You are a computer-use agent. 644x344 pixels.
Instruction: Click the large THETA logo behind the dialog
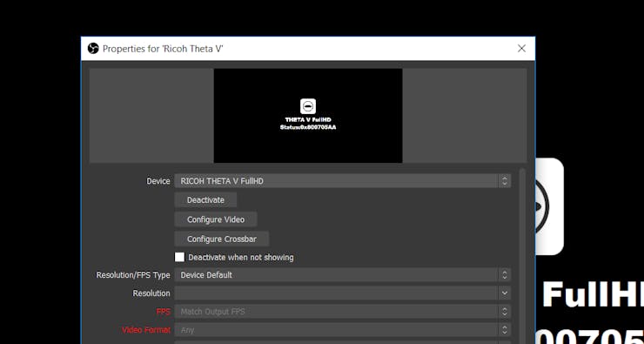point(549,206)
